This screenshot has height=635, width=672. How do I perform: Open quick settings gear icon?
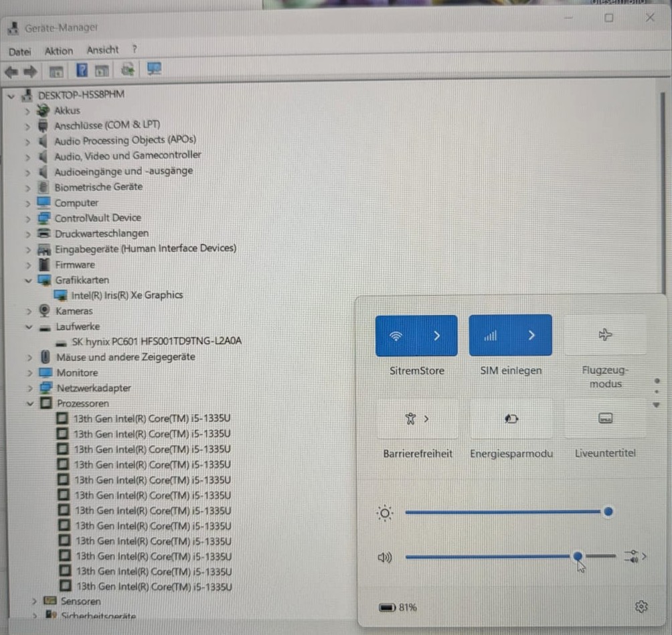click(x=641, y=607)
